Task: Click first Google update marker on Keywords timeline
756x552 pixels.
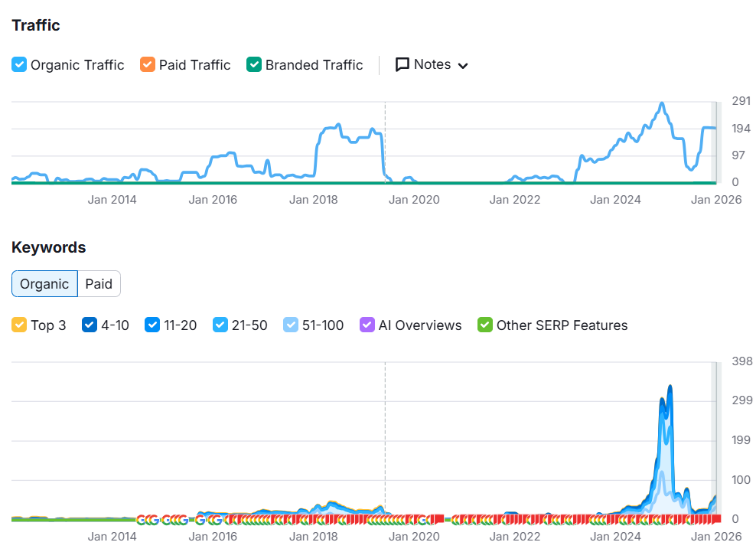Action: click(142, 520)
